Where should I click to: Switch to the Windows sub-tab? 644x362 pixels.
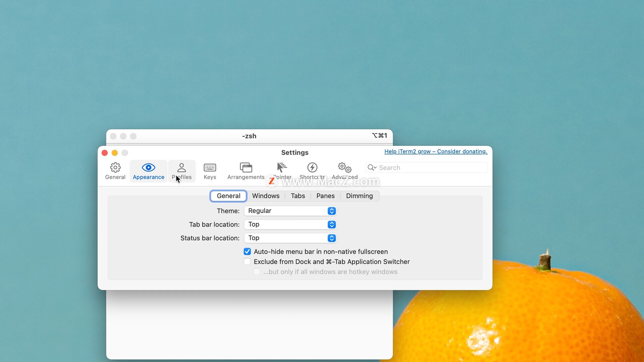point(266,196)
